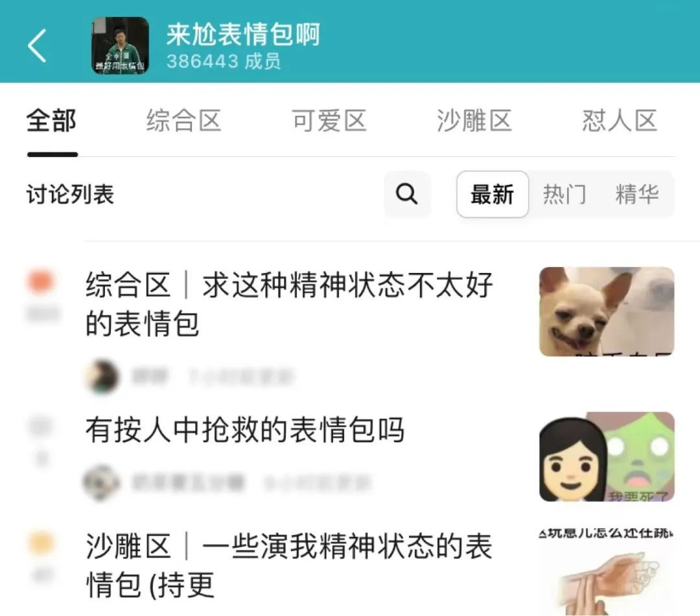Click the search magnifier icon

tap(407, 194)
